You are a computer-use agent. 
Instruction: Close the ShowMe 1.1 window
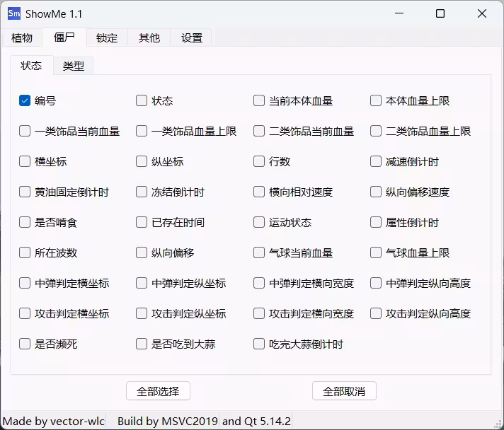[x=482, y=13]
